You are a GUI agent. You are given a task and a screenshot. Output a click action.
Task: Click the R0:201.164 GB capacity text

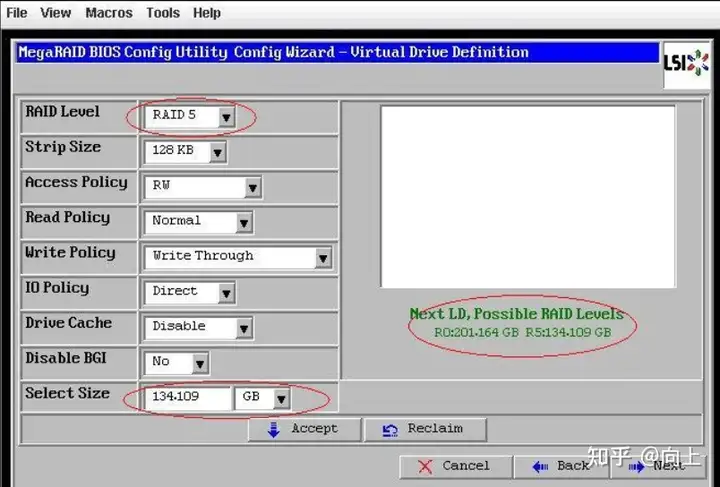click(476, 332)
